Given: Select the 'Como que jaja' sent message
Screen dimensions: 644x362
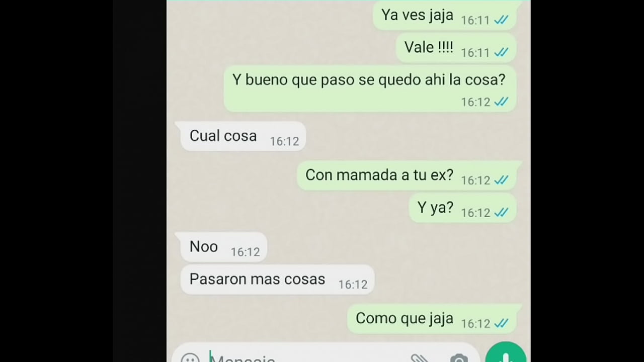Looking at the screenshot, I should (x=432, y=319).
